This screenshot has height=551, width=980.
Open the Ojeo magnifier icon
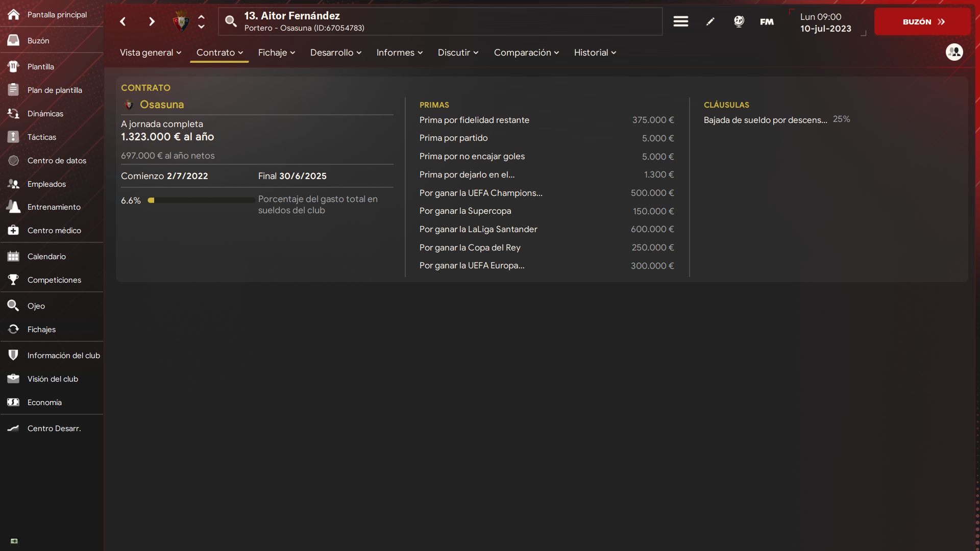[13, 306]
